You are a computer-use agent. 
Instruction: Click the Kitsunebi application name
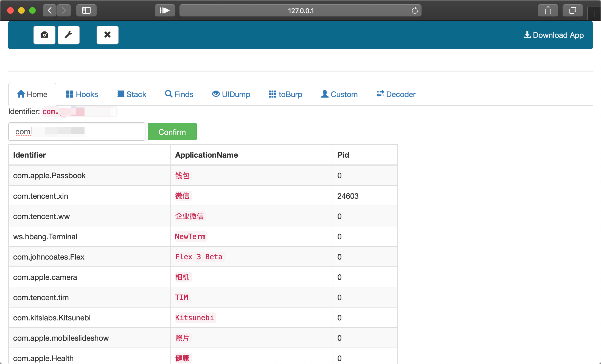click(195, 318)
